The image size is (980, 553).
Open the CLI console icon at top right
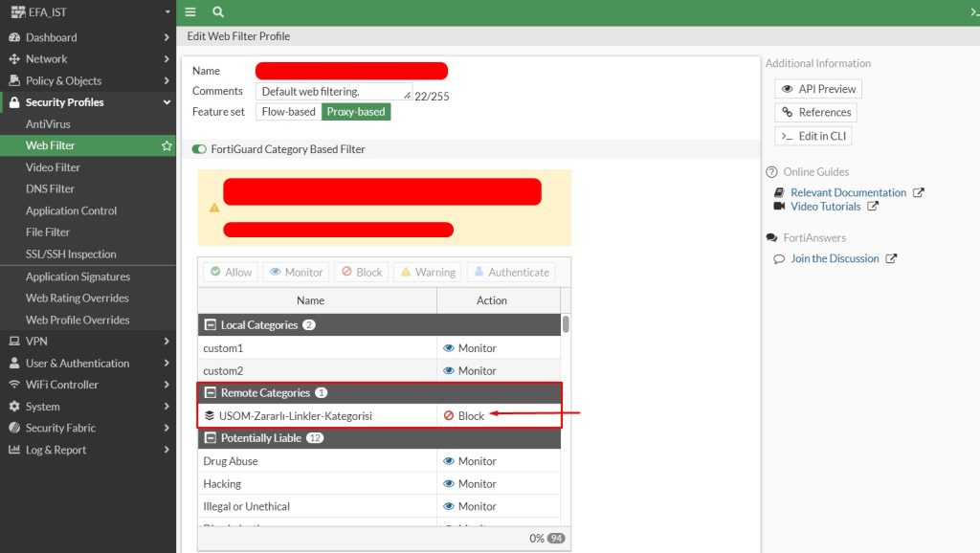pyautogui.click(x=973, y=11)
